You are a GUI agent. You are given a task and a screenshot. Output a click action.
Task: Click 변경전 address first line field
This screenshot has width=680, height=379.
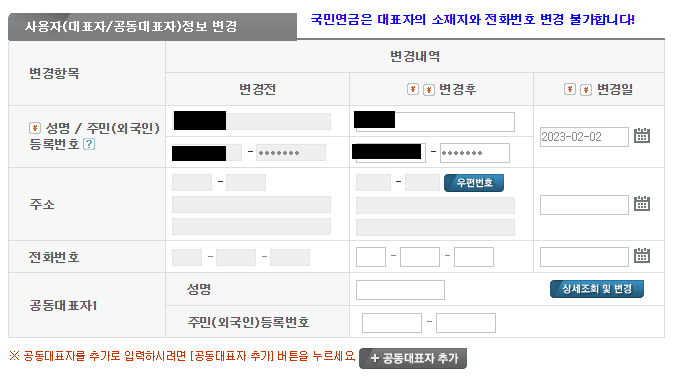coord(252,204)
